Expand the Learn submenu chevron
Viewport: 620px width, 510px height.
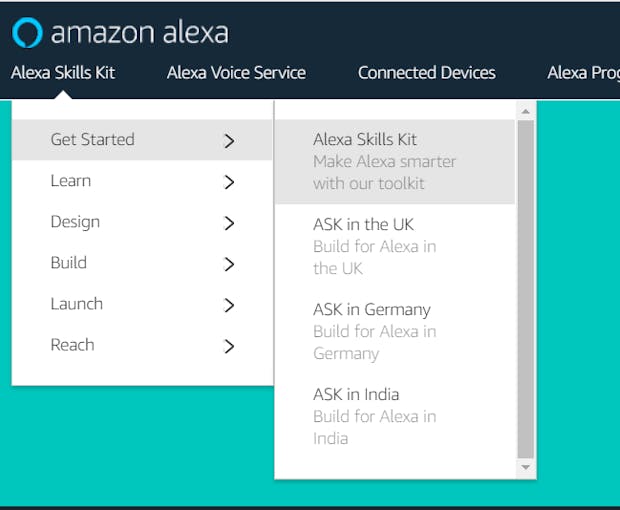pos(229,182)
